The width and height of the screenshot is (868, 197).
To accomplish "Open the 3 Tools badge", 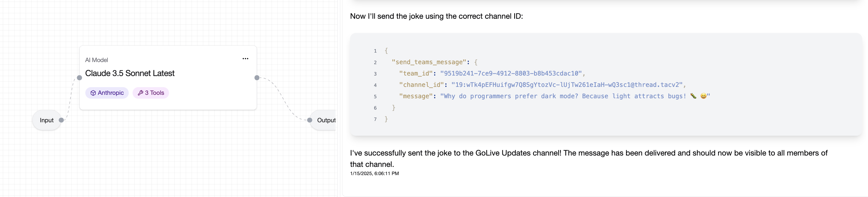I will (151, 93).
